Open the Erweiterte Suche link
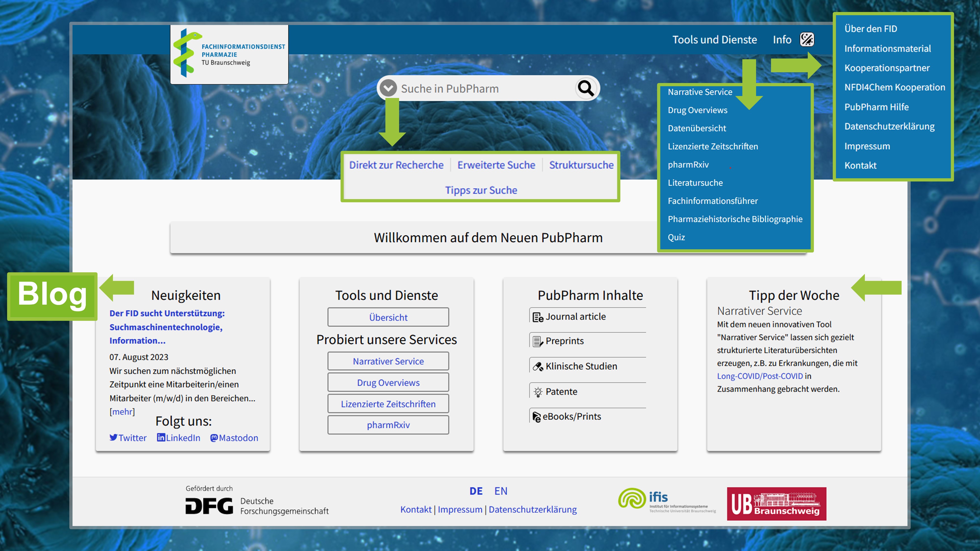The width and height of the screenshot is (980, 551). click(x=496, y=165)
